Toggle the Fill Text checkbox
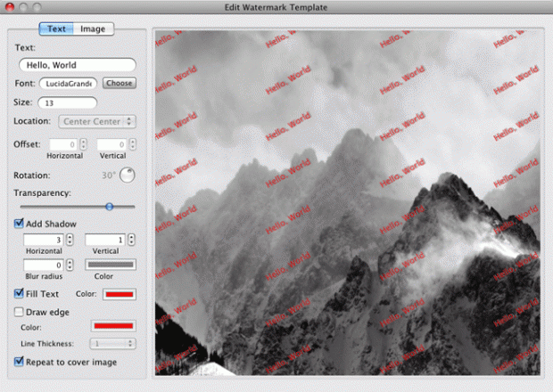Viewport: 553px width, 392px height. point(20,293)
